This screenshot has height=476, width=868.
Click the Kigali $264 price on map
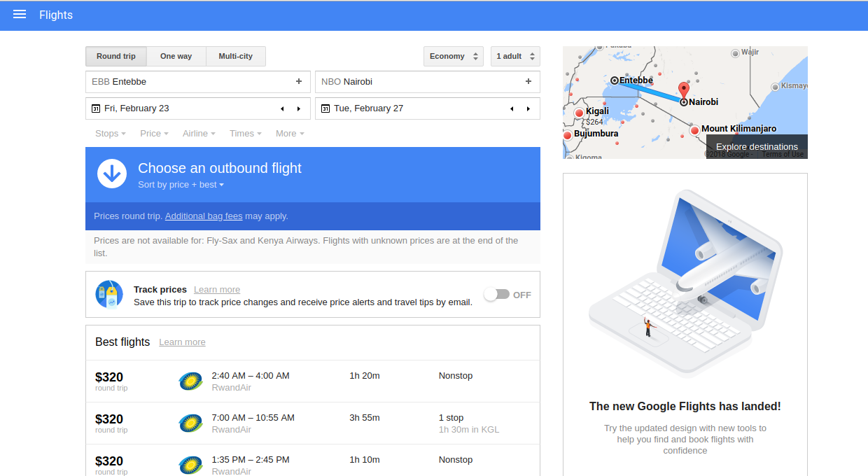[594, 122]
